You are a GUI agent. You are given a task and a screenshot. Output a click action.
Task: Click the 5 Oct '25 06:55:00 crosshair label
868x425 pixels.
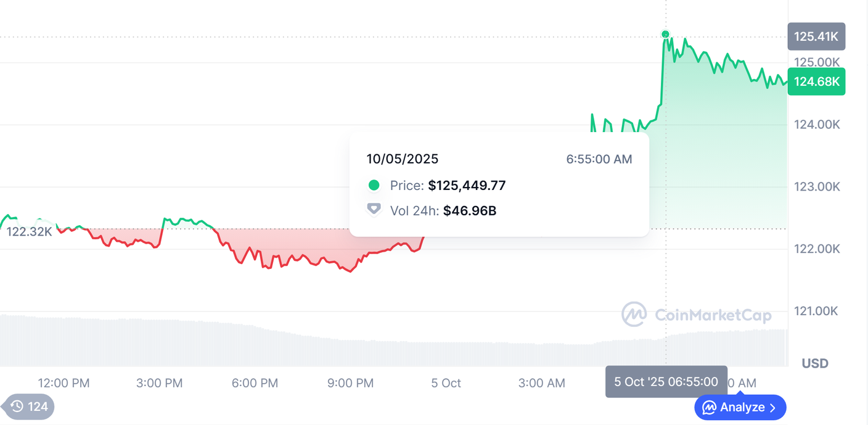point(666,382)
